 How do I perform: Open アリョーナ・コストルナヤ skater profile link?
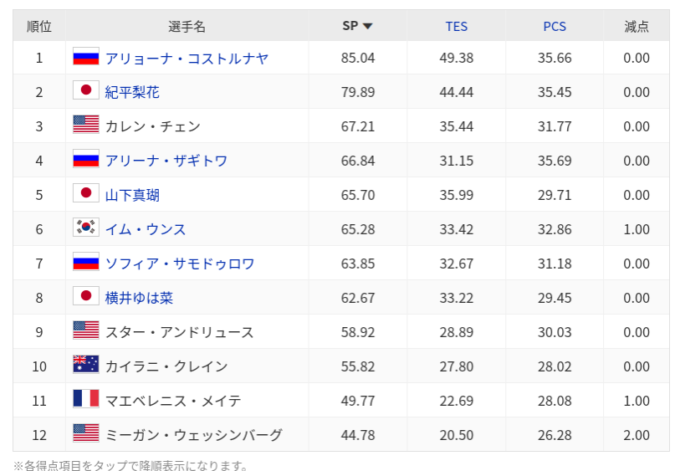(x=186, y=58)
